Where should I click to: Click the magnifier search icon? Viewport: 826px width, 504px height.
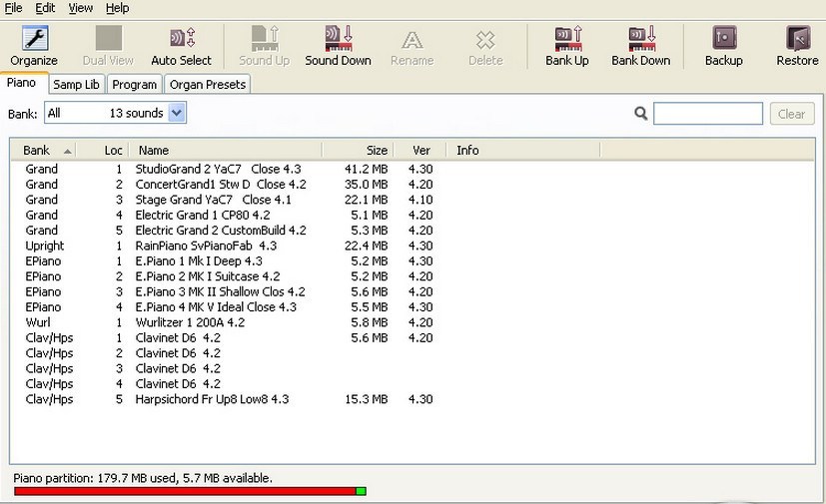pos(640,113)
